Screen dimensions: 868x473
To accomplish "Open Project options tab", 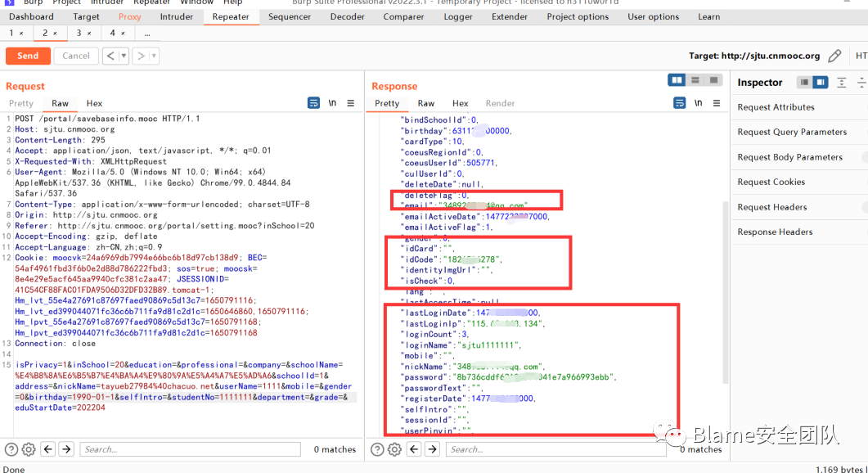I will [578, 16].
